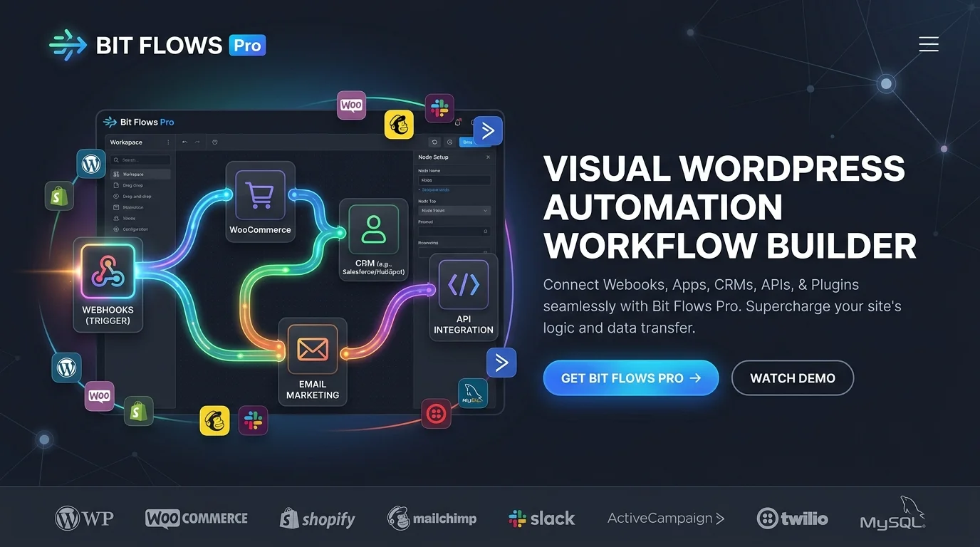Click the MySQL logo in footer strip
Image resolution: width=980 pixels, height=547 pixels.
point(893,514)
